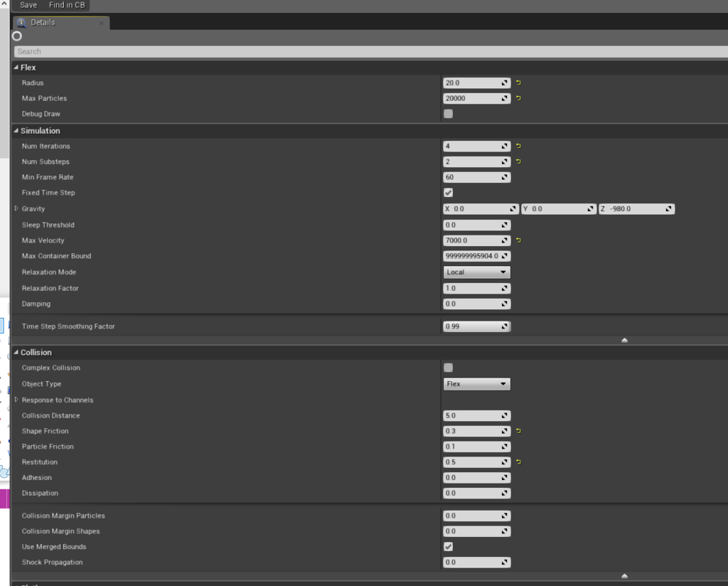Expand the Gravity vector property
Image resolution: width=728 pixels, height=586 pixels.
tap(16, 208)
